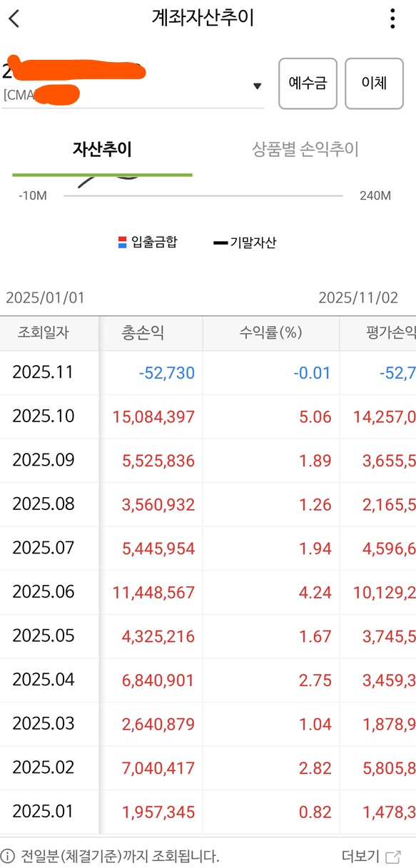The width and height of the screenshot is (416, 868).
Task: Select the 자산추이 tab
Action: pos(103,149)
